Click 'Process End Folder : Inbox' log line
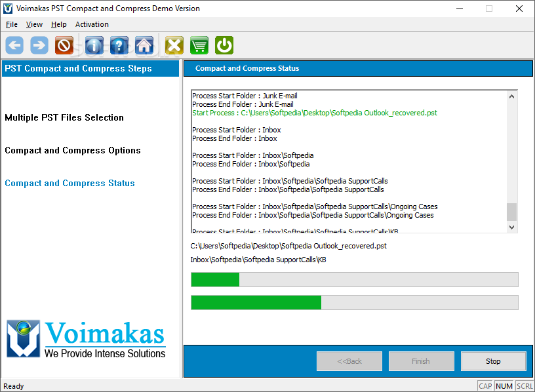 pyautogui.click(x=235, y=138)
